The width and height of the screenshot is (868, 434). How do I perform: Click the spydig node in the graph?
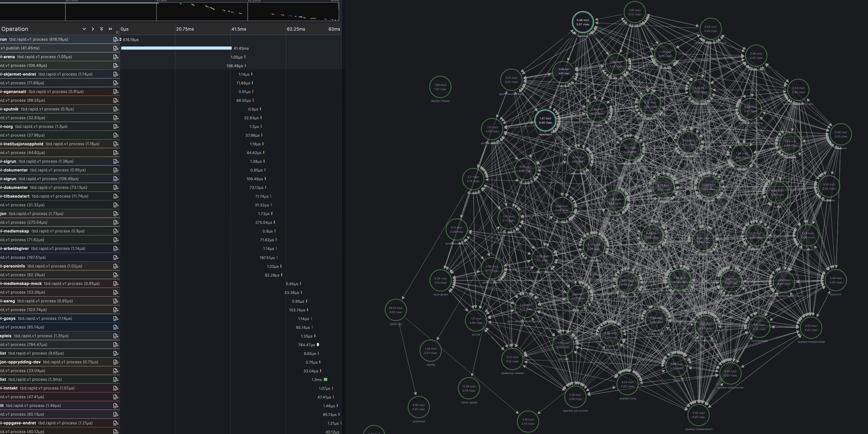pos(431,351)
